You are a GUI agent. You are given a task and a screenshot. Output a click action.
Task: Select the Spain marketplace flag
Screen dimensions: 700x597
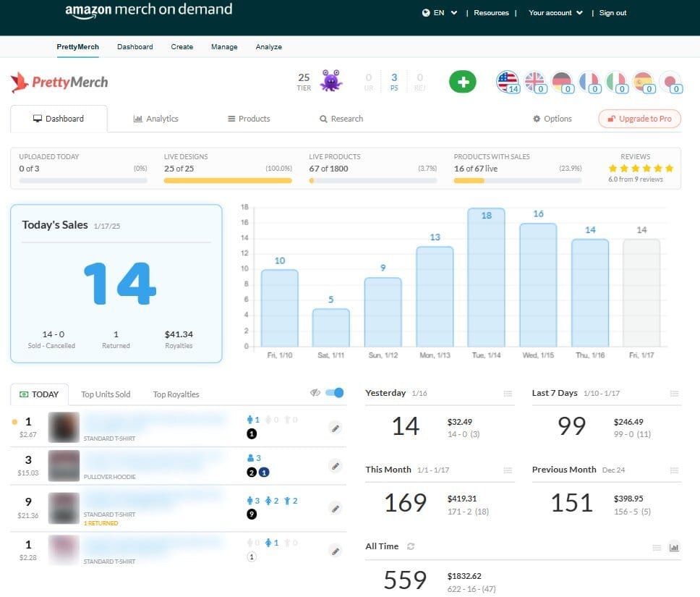(x=644, y=82)
